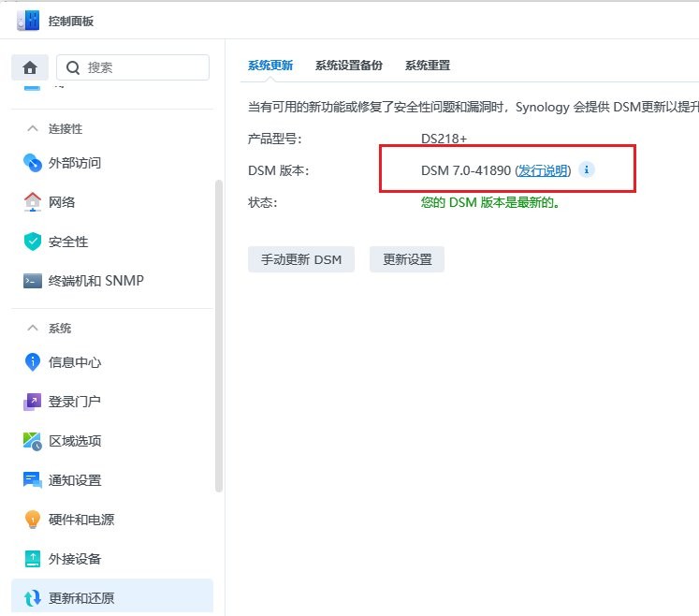Open Notification settings (通知设置) icon
The height and width of the screenshot is (616, 699).
[x=33, y=480]
